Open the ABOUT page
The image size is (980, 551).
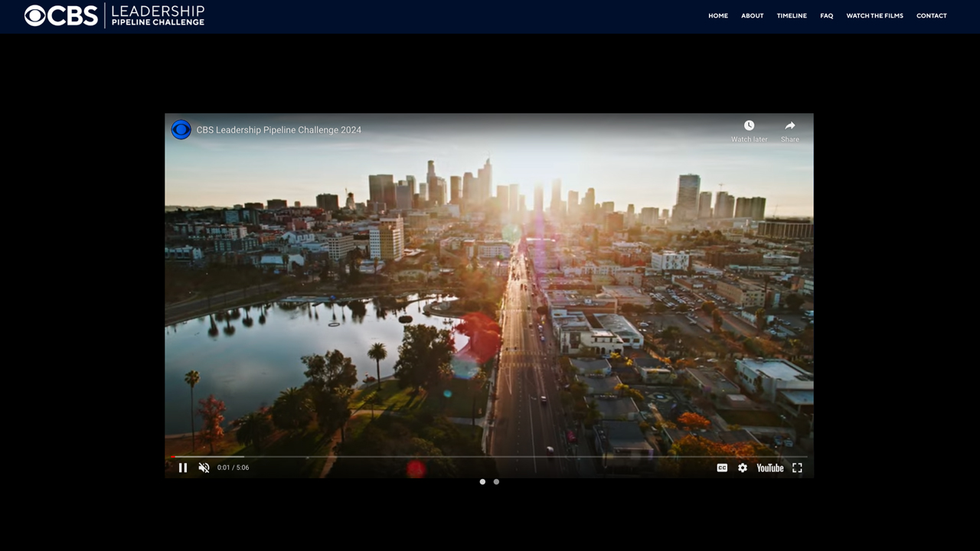(x=753, y=16)
